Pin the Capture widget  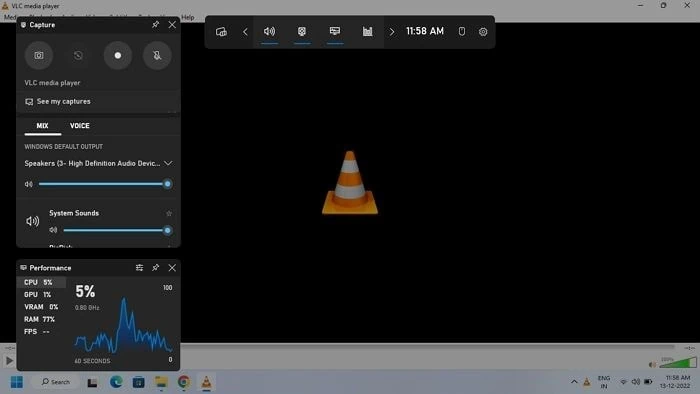(x=155, y=25)
